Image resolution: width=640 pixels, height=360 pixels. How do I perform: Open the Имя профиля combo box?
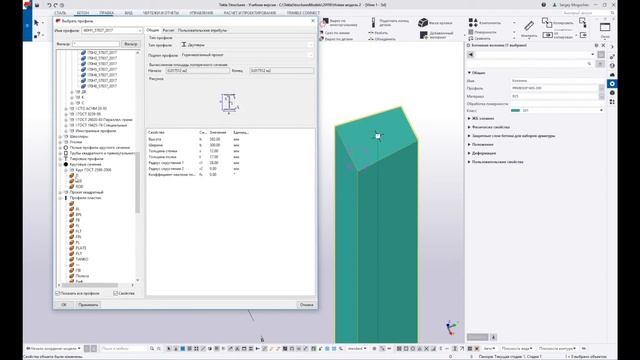[112, 30]
